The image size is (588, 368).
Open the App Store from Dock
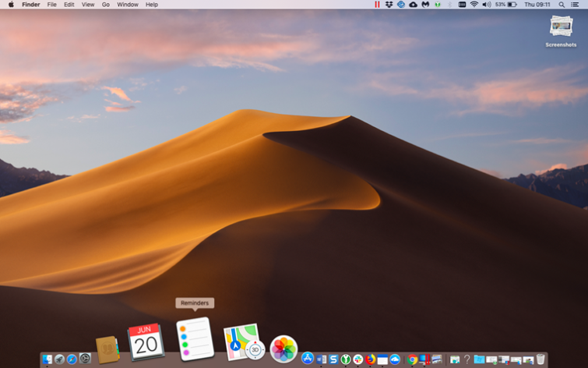point(308,358)
